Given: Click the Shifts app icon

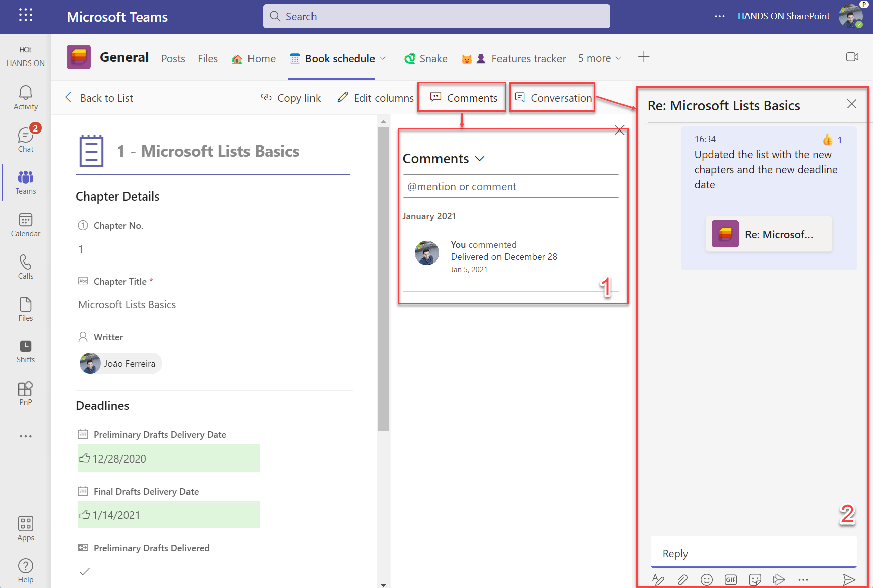Looking at the screenshot, I should pos(26,351).
